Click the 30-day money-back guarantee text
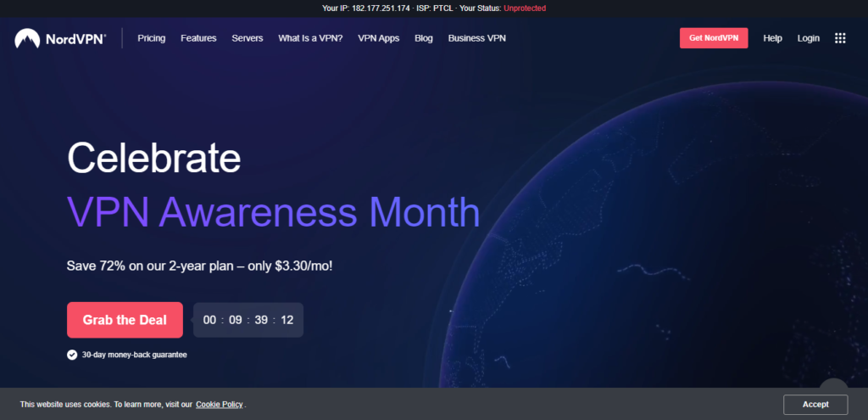This screenshot has width=868, height=420. click(x=135, y=355)
